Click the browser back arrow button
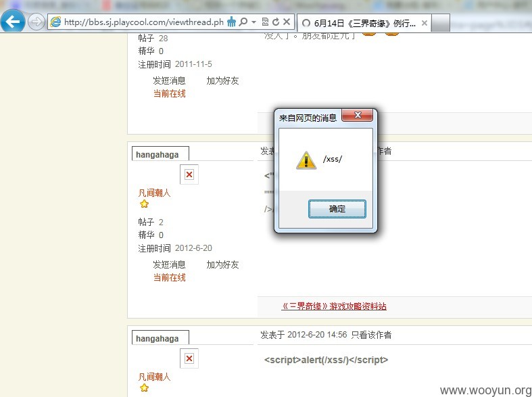 (x=13, y=22)
